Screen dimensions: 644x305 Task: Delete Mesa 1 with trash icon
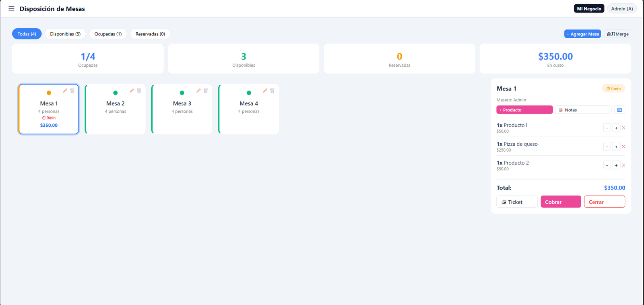point(72,91)
